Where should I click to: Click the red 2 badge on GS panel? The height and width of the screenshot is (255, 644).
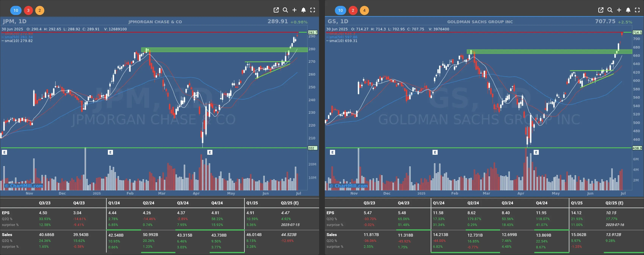click(x=353, y=10)
